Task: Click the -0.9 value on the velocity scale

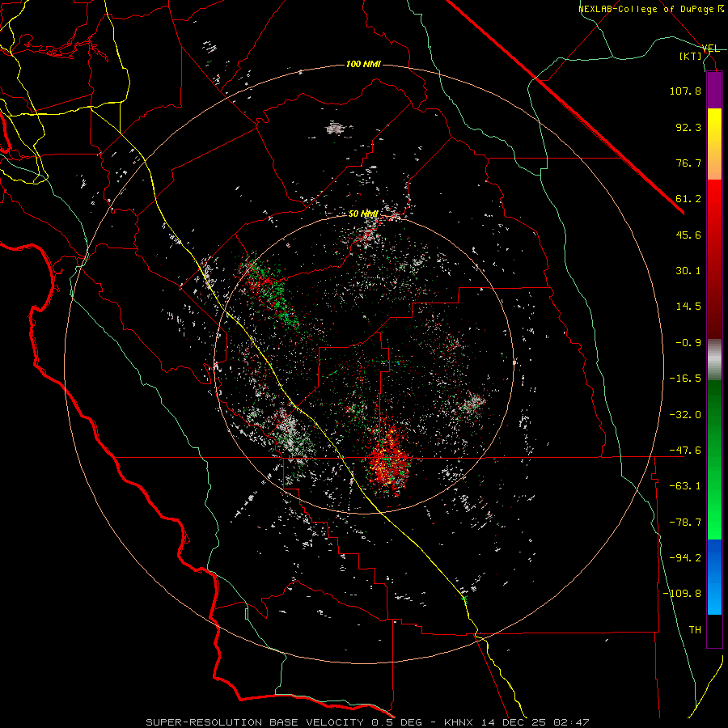Action: point(688,343)
